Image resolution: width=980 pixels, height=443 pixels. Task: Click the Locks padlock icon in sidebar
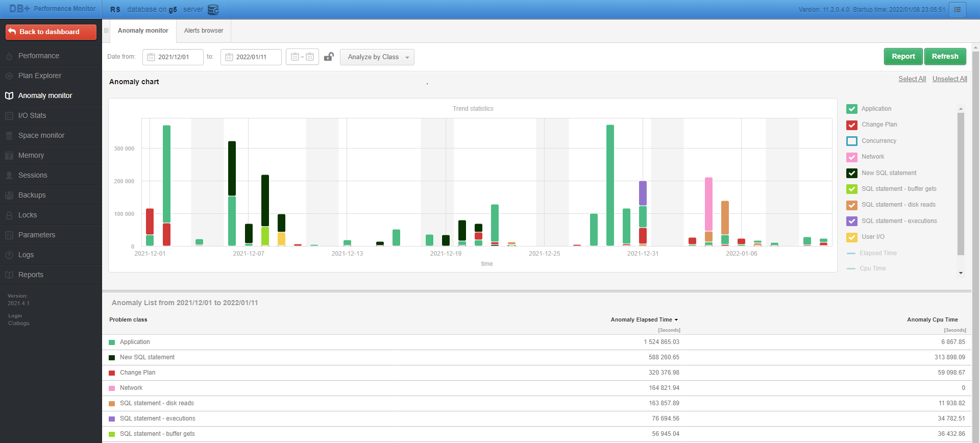coord(9,215)
